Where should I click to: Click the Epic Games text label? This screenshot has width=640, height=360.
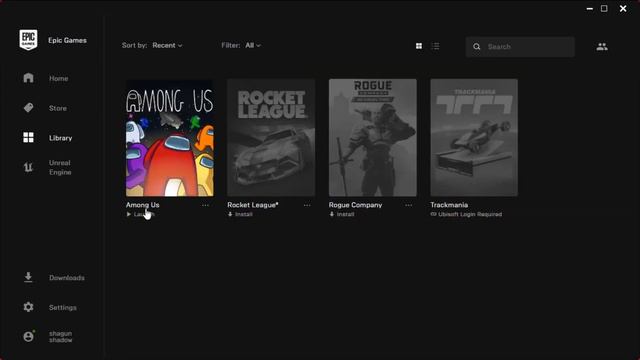[x=67, y=40]
